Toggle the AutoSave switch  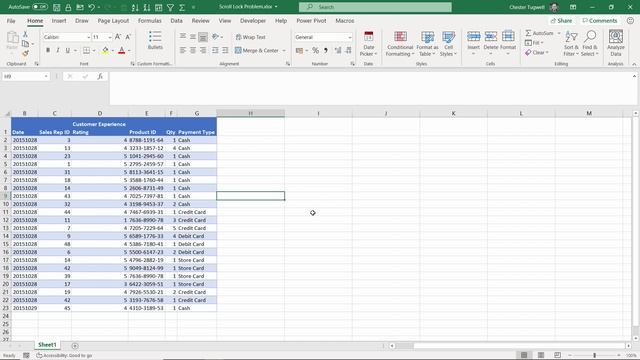click(x=40, y=7)
